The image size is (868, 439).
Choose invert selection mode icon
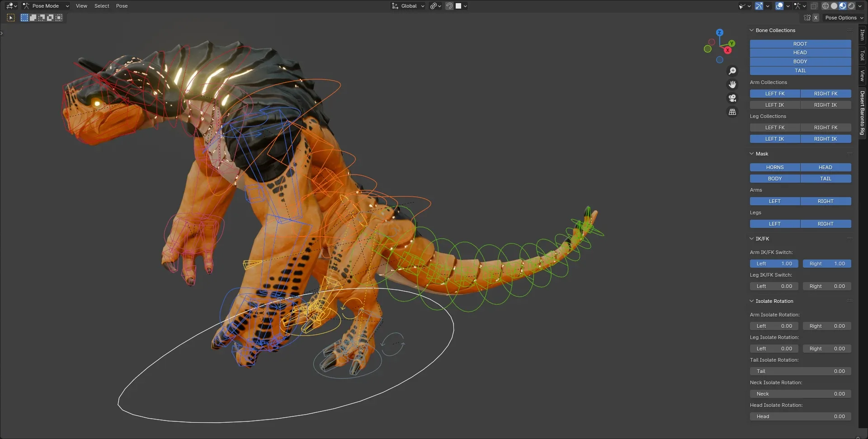[50, 18]
